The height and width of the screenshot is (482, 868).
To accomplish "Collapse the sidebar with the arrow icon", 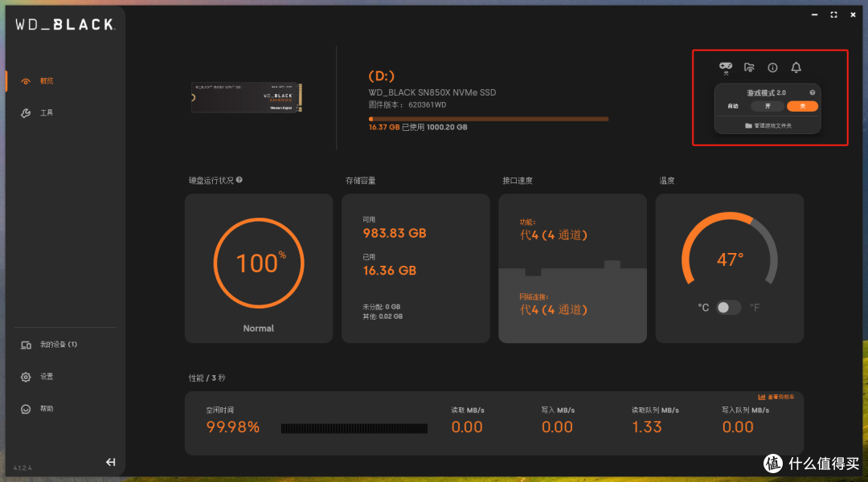I will pos(111,462).
